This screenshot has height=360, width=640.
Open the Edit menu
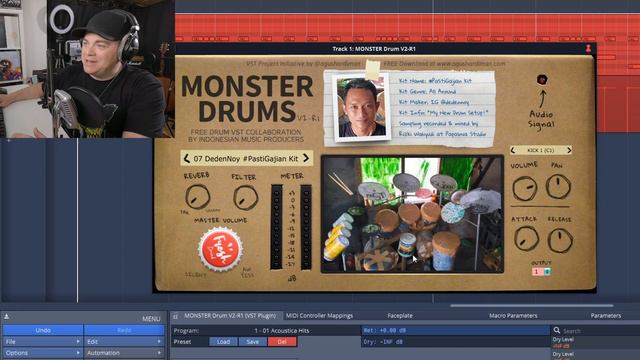[124, 341]
